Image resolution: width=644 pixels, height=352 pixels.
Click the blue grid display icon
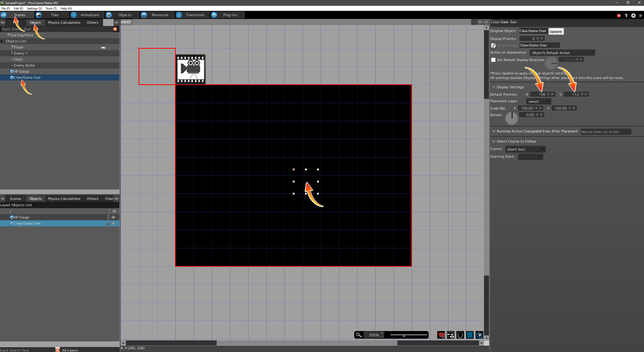point(470,335)
